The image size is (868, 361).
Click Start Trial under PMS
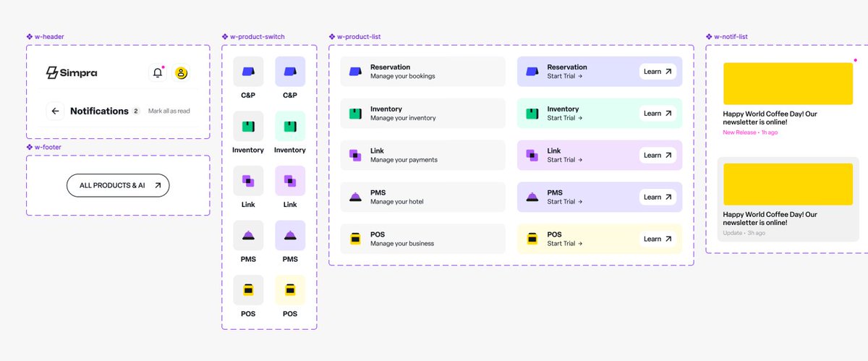click(x=565, y=202)
